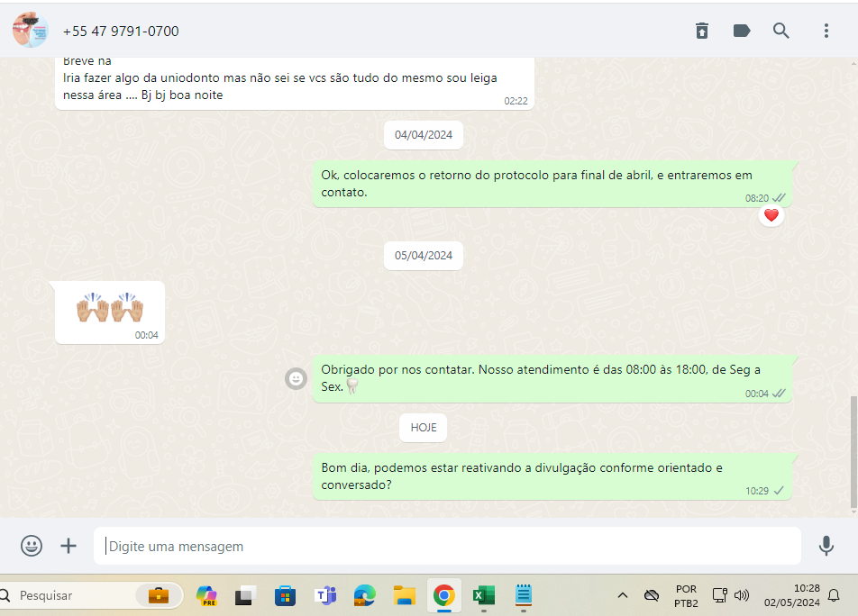
Task: Click the cloud sync tray icon
Action: [651, 595]
